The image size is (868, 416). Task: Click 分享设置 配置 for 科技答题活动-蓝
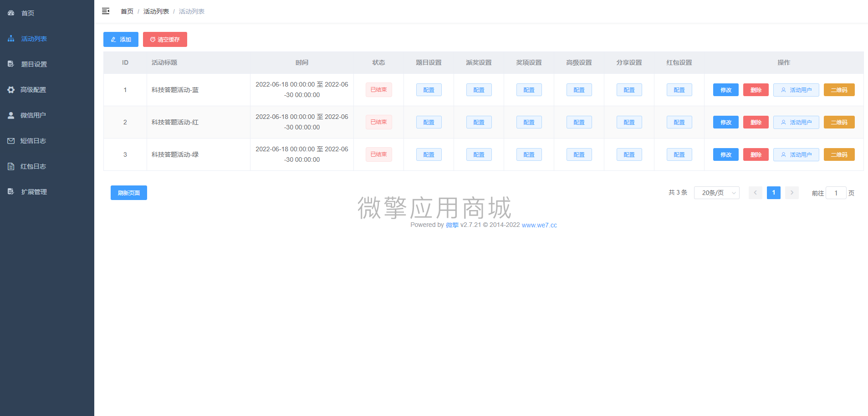pyautogui.click(x=629, y=90)
